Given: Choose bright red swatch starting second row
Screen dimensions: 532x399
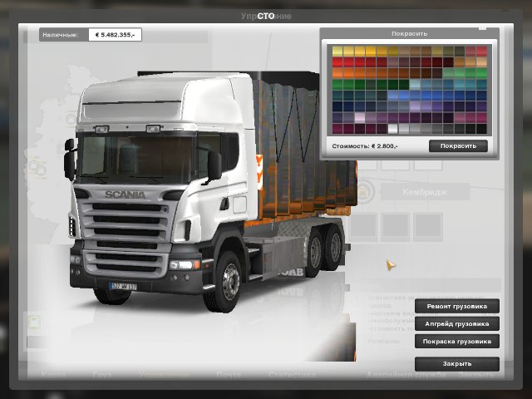Looking at the screenshot, I should click(337, 62).
